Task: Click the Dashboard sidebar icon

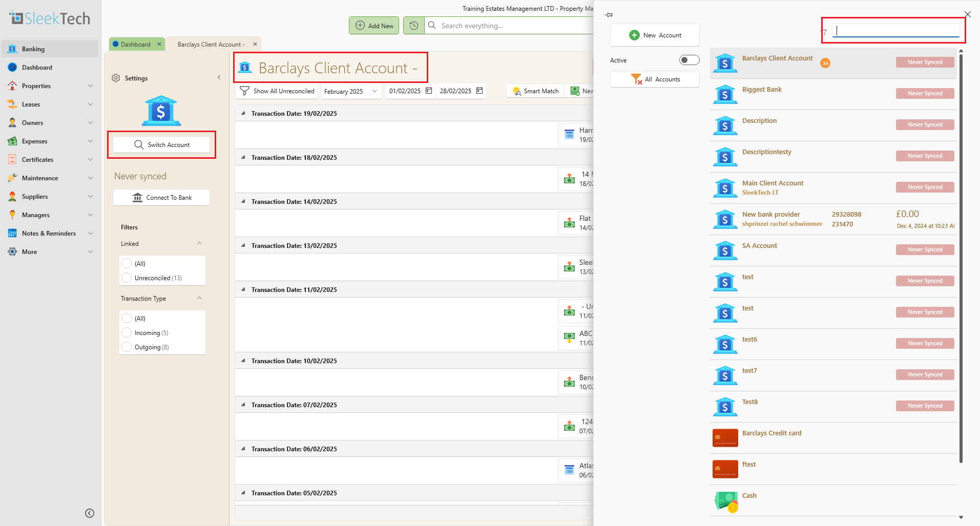Action: pyautogui.click(x=13, y=67)
